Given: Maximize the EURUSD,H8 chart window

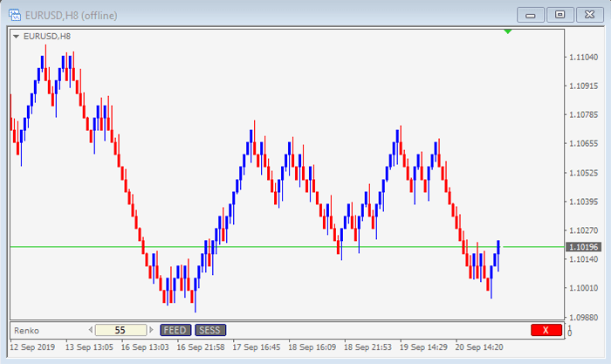Looking at the screenshot, I should coord(560,14).
